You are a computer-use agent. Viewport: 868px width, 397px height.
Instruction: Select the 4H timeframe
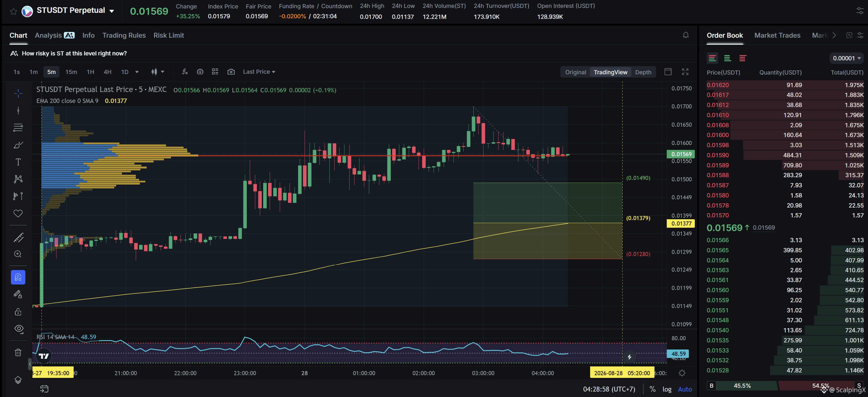coord(107,72)
